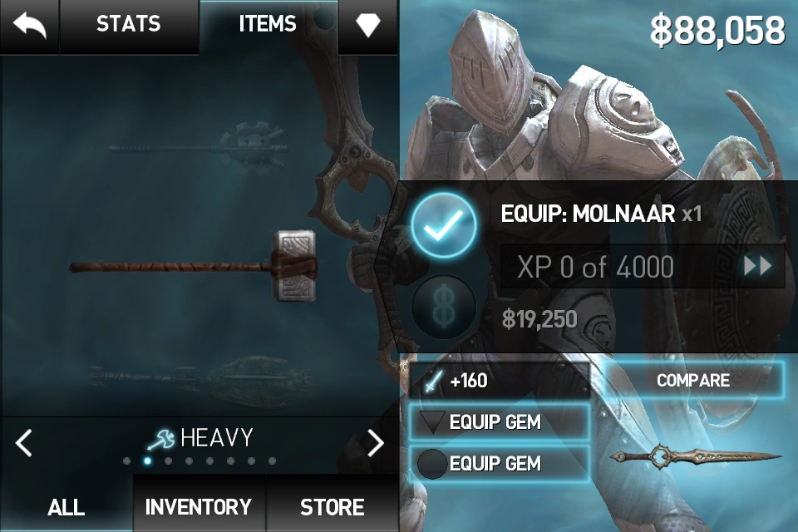The image size is (798, 532).
Task: Show the INVENTORY filter tab
Action: (x=199, y=505)
